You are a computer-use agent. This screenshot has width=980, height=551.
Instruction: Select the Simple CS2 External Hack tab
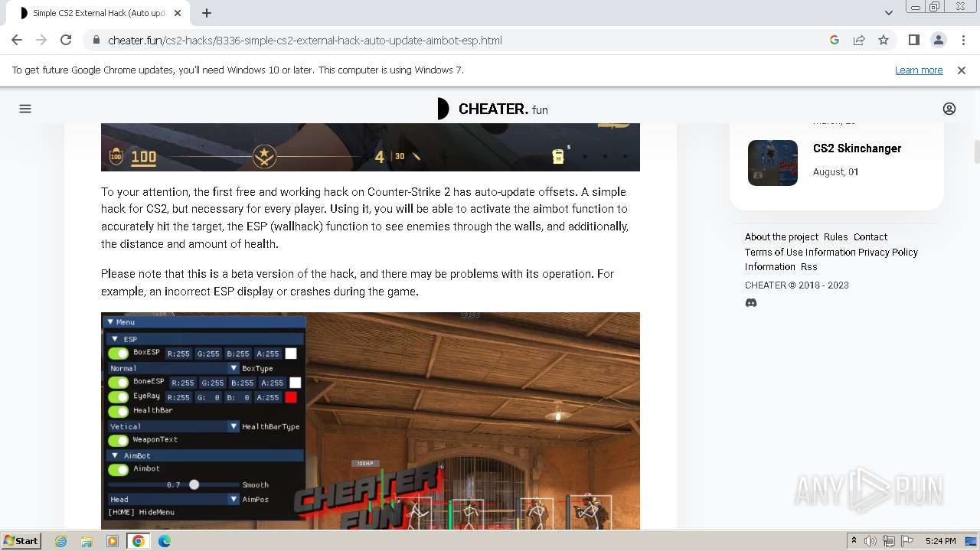[100, 13]
